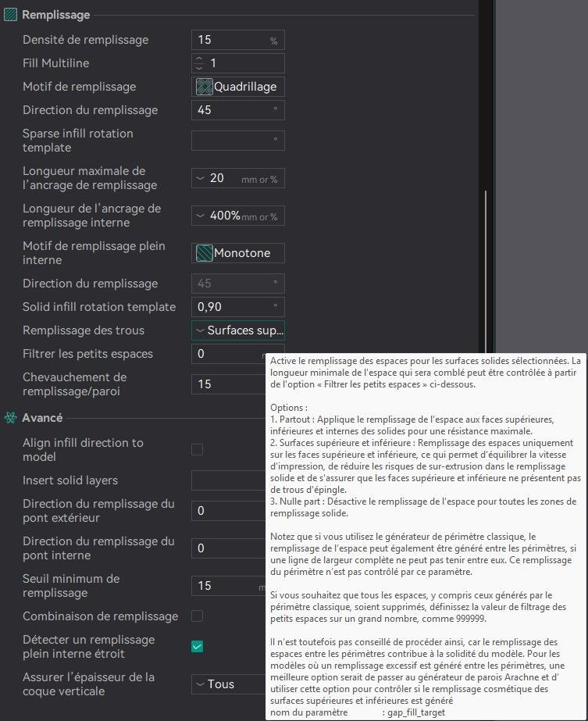Screen dimensions: 588x721
Task: Edit Chevauchement de remplissage/paroi value
Action: pos(229,384)
